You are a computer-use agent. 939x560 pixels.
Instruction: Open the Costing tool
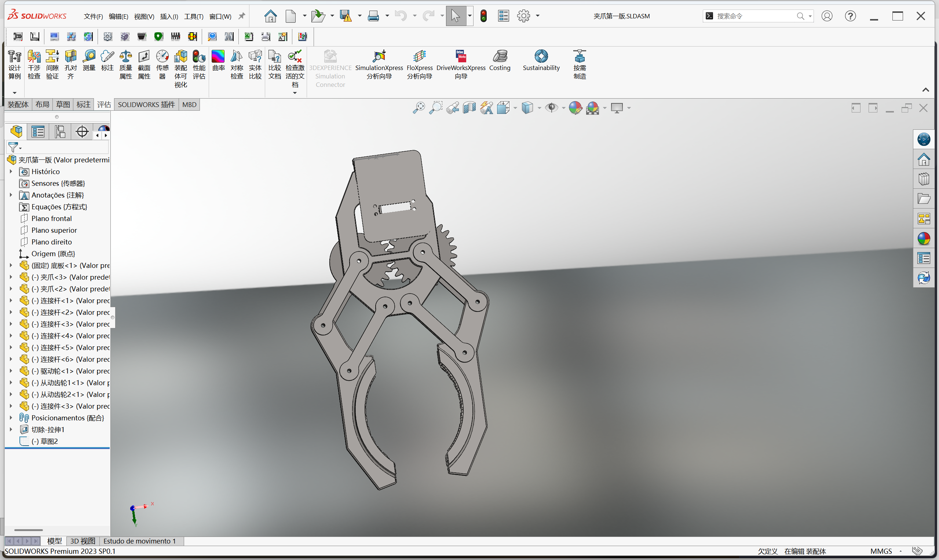(500, 60)
